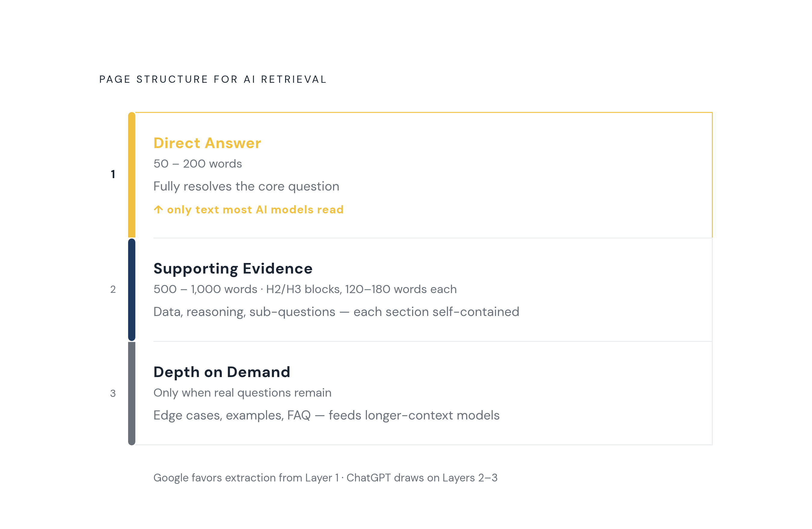Click the 'ChatGPT draws on Layers 2–3' text
This screenshot has width=812, height=529.
click(x=422, y=478)
